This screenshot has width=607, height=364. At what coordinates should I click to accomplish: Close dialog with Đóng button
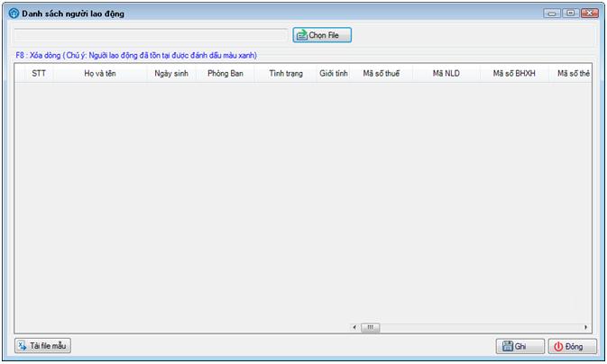point(573,346)
